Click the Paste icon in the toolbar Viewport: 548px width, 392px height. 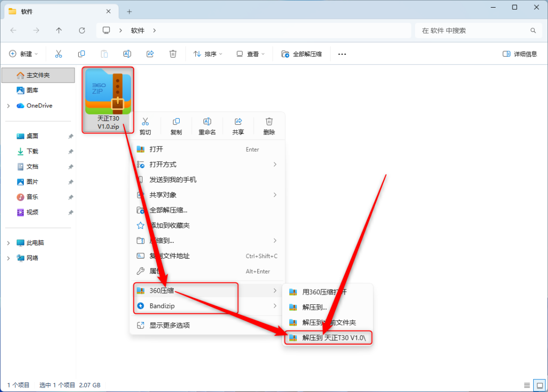(x=104, y=54)
